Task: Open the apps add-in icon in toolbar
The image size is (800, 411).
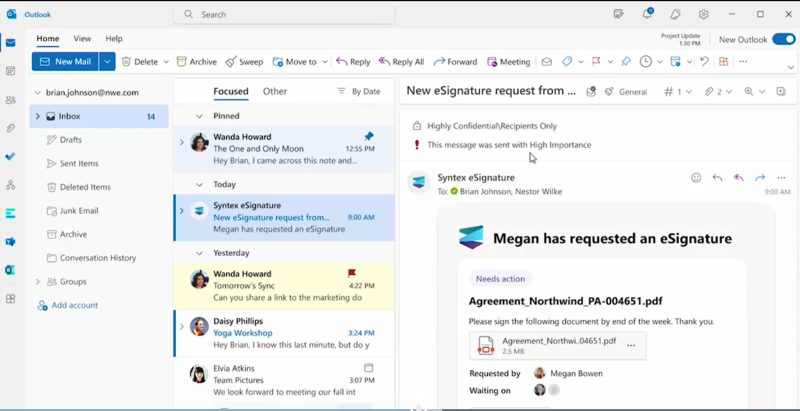Action: [x=723, y=62]
